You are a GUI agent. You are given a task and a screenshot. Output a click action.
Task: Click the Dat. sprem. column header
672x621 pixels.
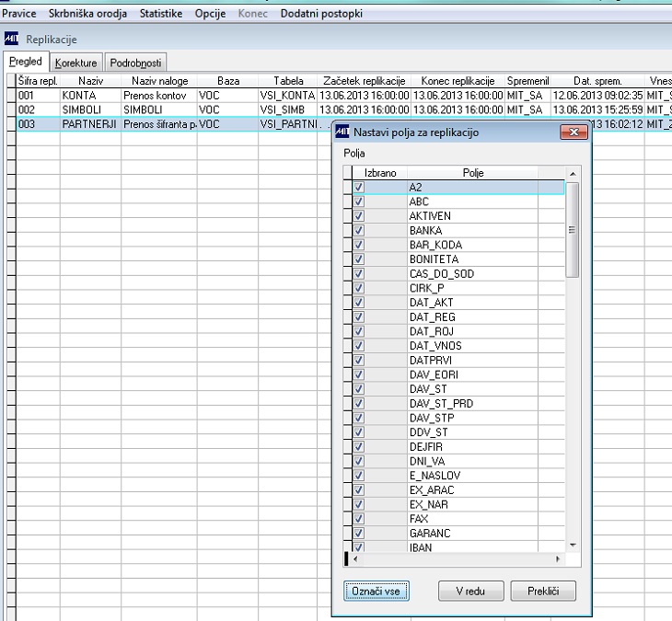tap(597, 81)
